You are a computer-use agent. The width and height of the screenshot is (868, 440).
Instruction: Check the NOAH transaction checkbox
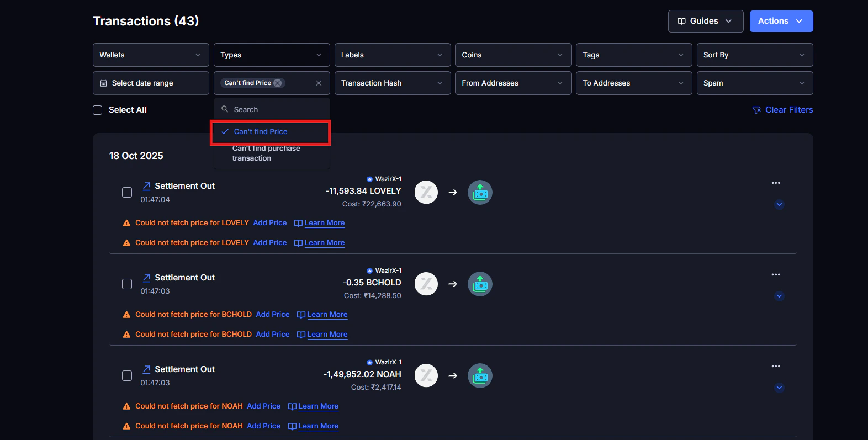click(x=127, y=376)
